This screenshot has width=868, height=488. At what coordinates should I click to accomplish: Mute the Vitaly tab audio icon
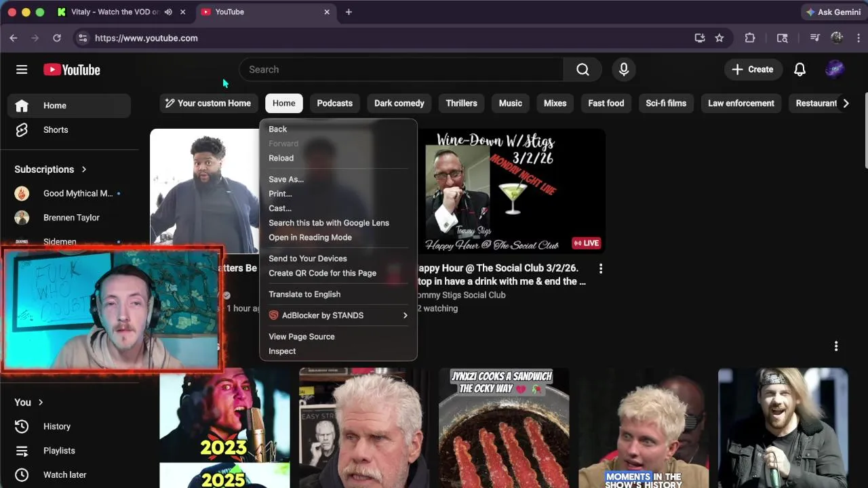point(168,12)
